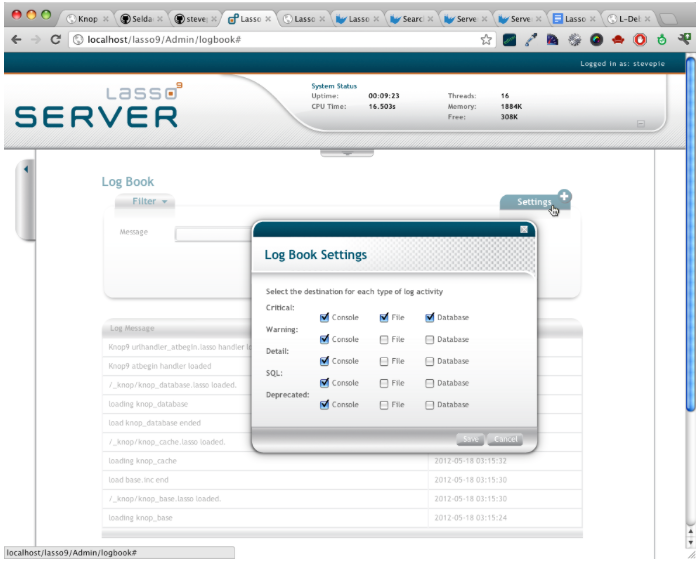Open the Settings panel tab
The width and height of the screenshot is (698, 584).
click(x=533, y=202)
